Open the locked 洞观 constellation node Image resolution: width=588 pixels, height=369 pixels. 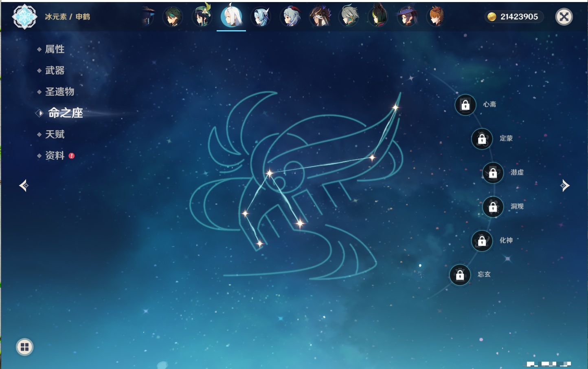click(x=493, y=207)
